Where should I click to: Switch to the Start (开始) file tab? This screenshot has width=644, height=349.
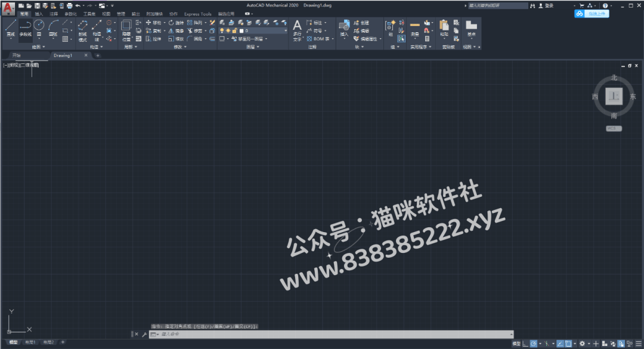[17, 55]
